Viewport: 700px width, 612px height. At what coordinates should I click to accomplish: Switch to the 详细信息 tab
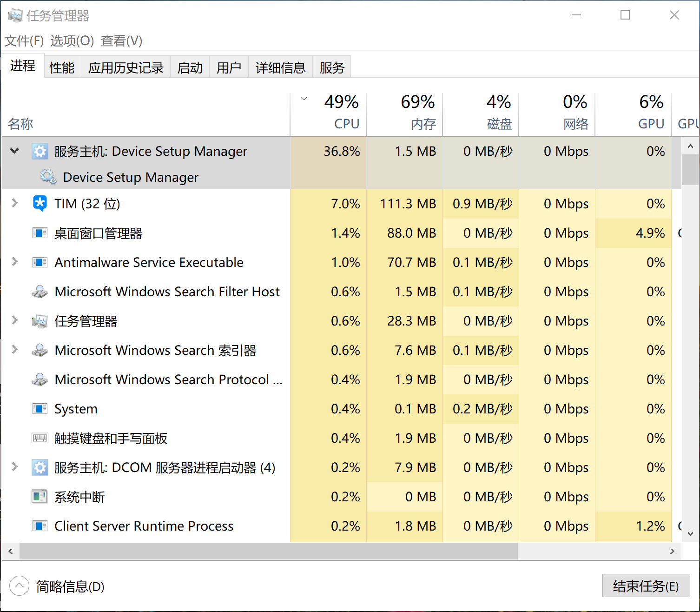(x=280, y=67)
